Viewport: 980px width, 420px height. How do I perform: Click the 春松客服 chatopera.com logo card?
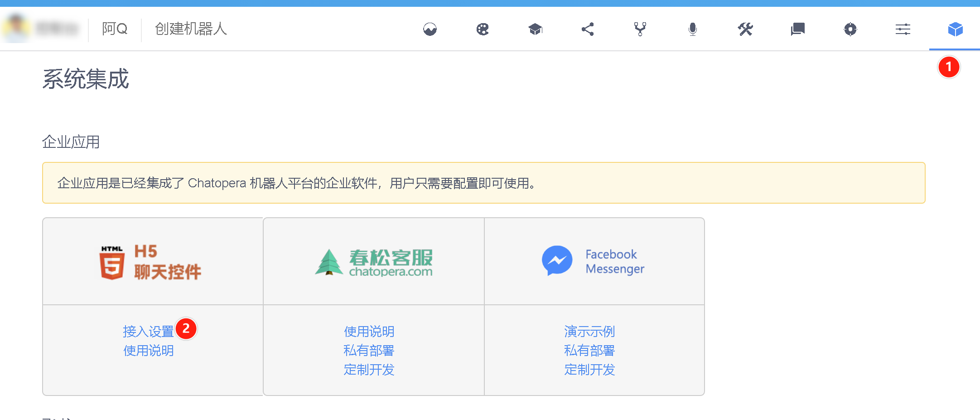pyautogui.click(x=374, y=261)
